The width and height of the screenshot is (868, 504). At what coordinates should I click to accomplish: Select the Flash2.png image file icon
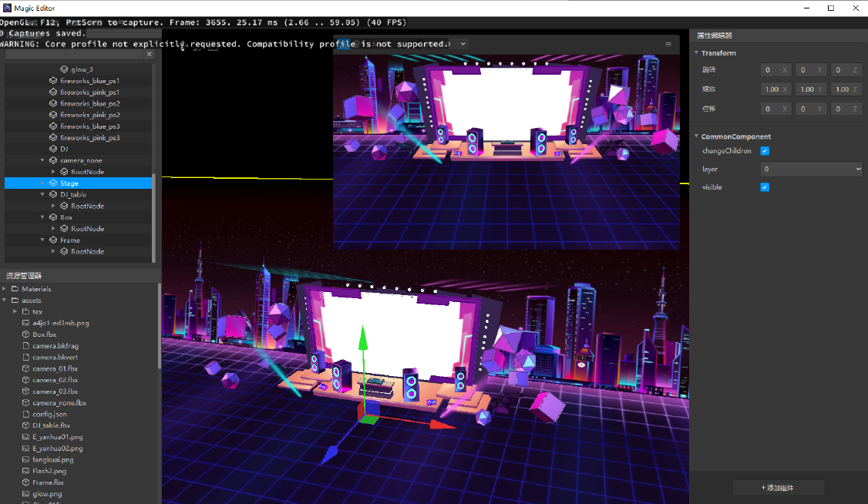(25, 471)
